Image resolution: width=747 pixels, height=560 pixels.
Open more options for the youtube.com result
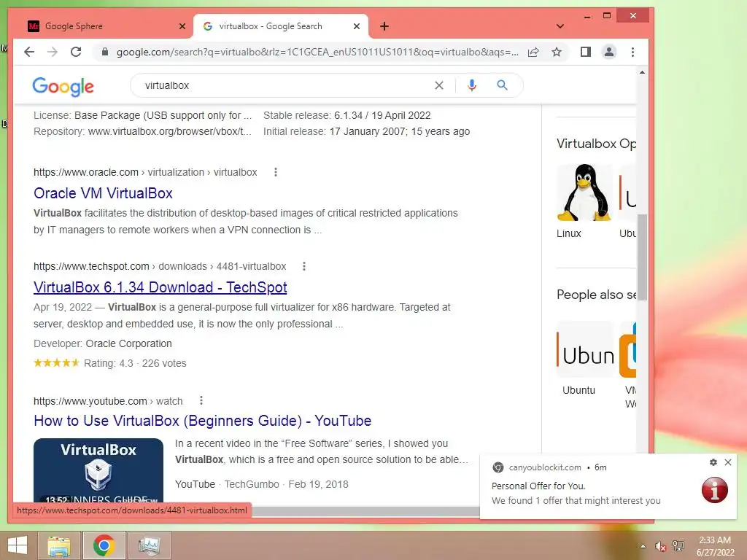[201, 400]
